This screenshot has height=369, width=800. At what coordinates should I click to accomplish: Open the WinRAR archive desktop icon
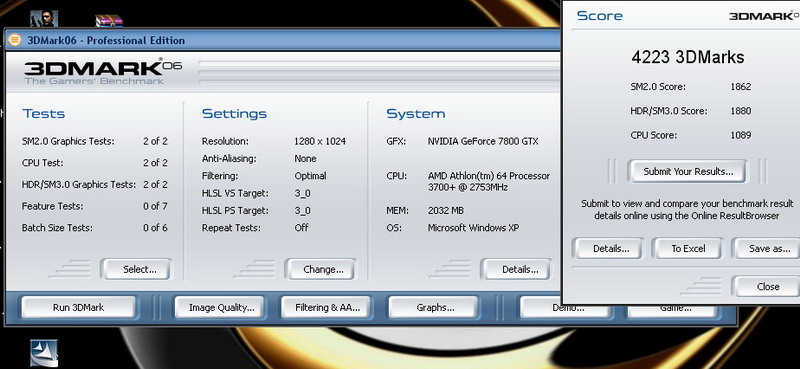pos(109,20)
